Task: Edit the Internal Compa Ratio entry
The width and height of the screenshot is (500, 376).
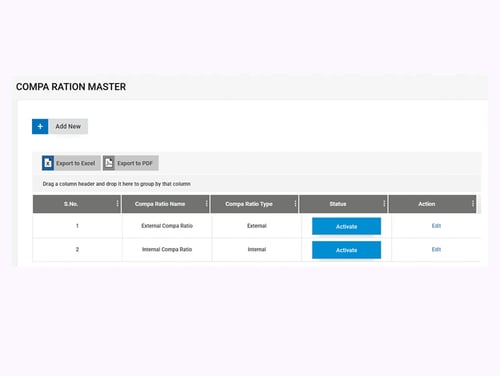Action: [436, 249]
